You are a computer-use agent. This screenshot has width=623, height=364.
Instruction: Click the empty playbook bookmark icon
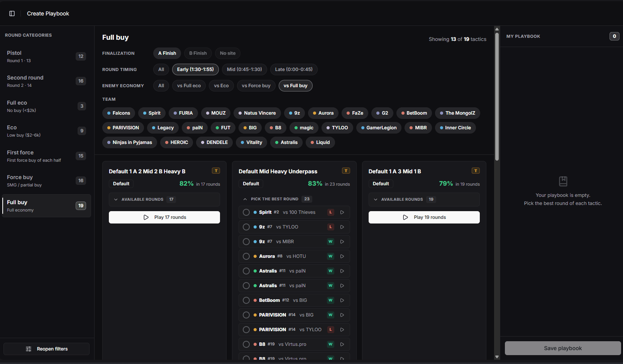coord(563,181)
